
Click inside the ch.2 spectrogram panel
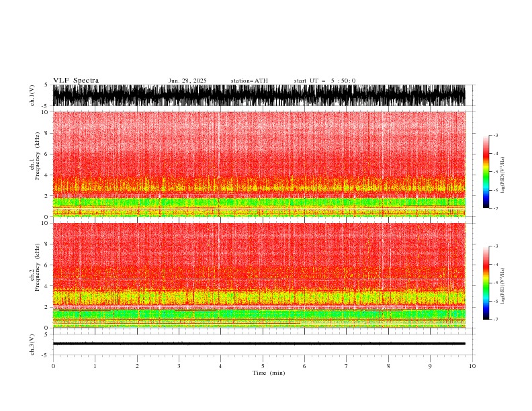click(x=259, y=275)
